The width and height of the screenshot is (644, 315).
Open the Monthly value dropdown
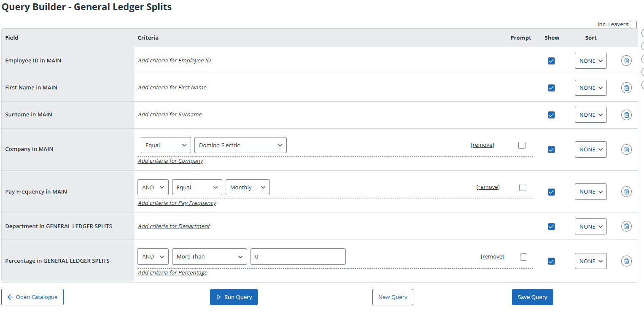[x=248, y=187]
